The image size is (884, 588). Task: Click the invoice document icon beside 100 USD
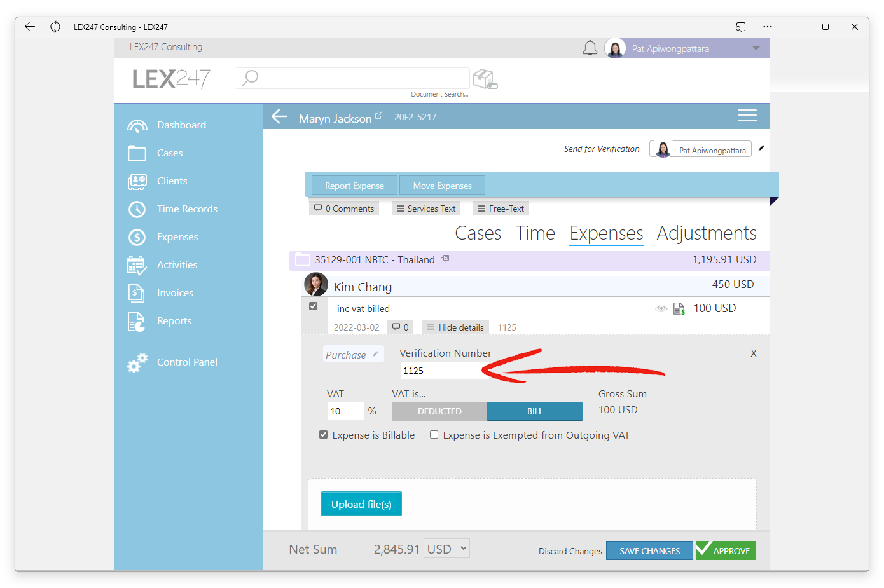(679, 309)
